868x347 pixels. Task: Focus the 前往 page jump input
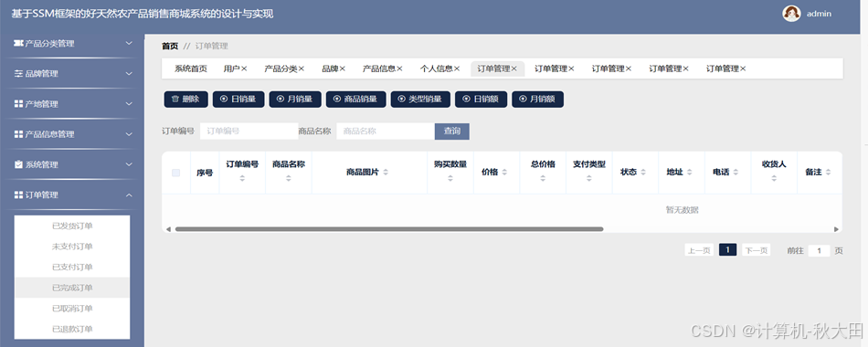820,251
